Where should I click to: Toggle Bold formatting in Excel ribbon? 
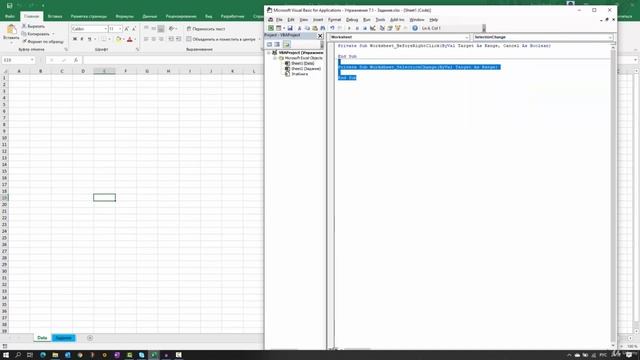point(75,39)
